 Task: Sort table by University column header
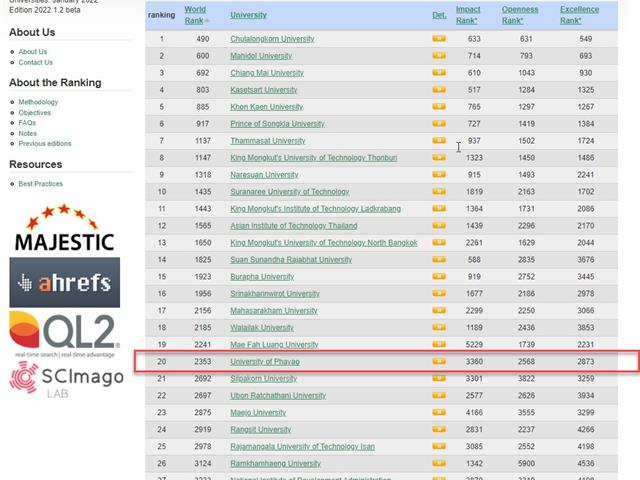(x=248, y=15)
